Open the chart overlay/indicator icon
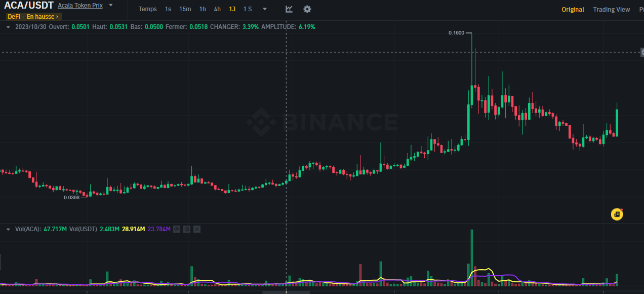644x294 pixels. [x=289, y=9]
